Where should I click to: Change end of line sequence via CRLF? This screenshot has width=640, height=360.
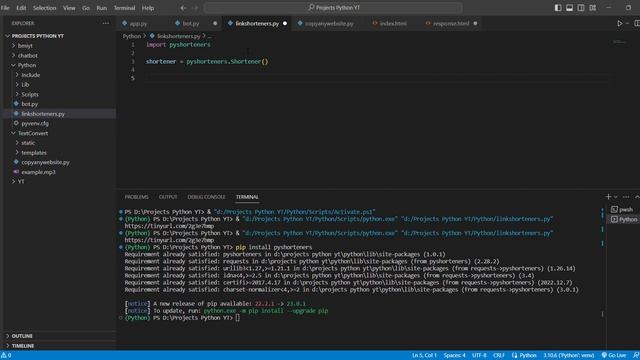[x=498, y=355]
